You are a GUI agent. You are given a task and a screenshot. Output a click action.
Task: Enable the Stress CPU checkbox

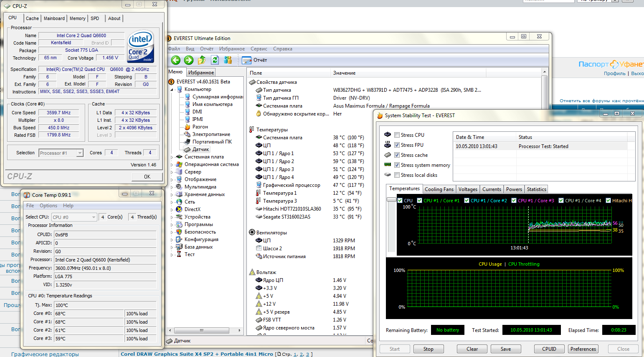397,135
